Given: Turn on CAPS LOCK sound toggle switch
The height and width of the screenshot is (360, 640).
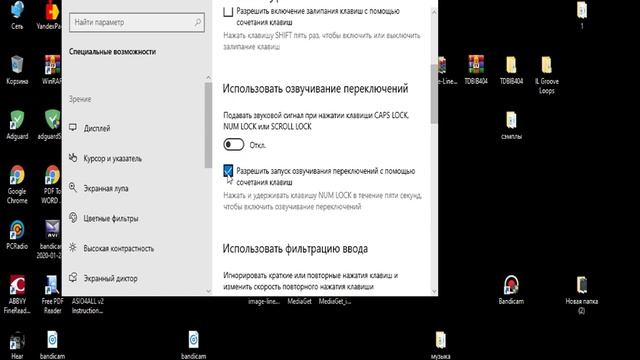Looking at the screenshot, I should (x=234, y=144).
